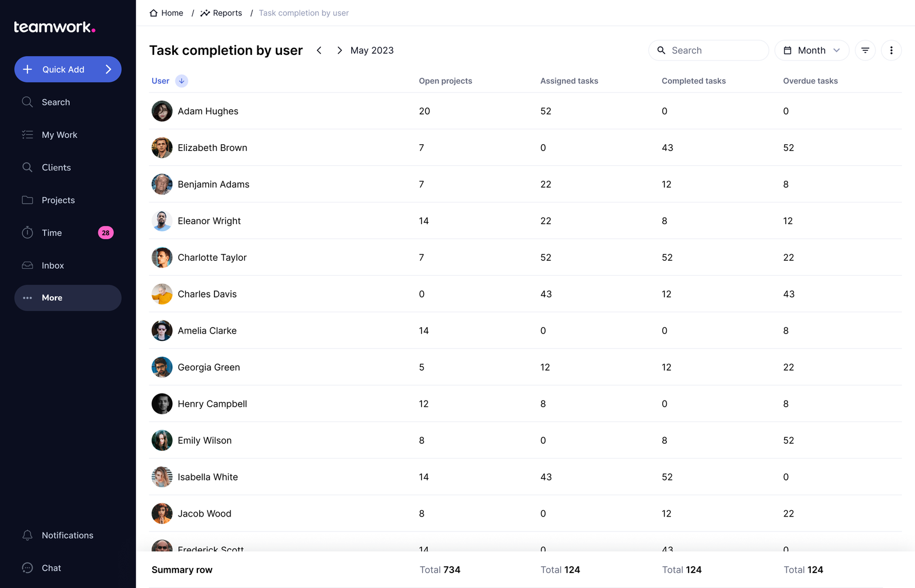Open Notifications at the bottom sidebar
The image size is (915, 588).
click(67, 535)
